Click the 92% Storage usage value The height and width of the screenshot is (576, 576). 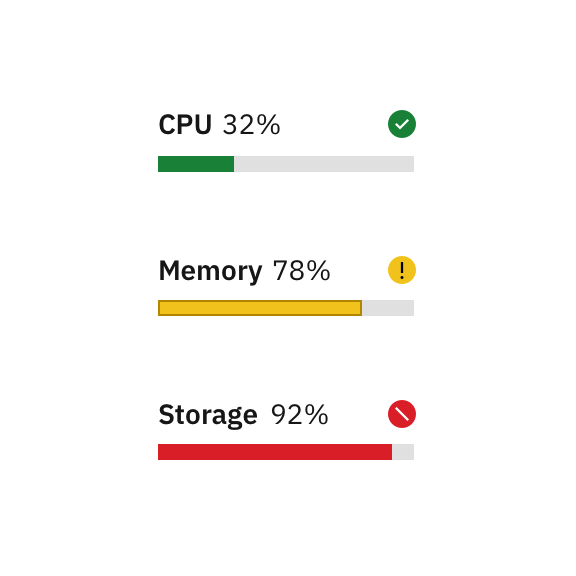click(x=299, y=415)
